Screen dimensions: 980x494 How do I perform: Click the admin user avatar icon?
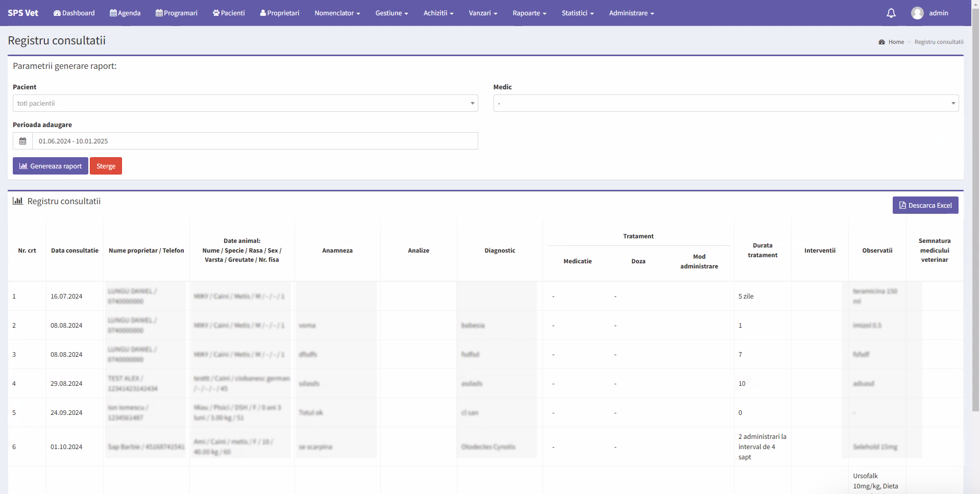tap(917, 13)
